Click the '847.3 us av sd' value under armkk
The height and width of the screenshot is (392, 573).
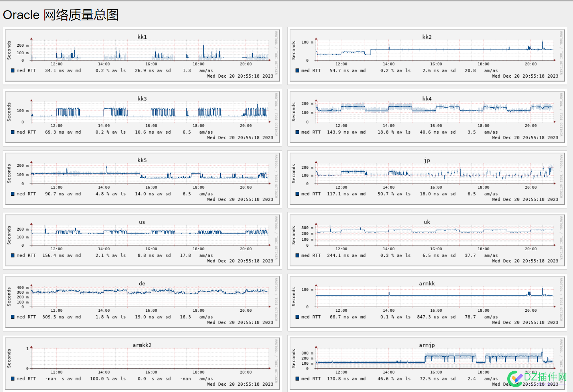pyautogui.click(x=436, y=317)
